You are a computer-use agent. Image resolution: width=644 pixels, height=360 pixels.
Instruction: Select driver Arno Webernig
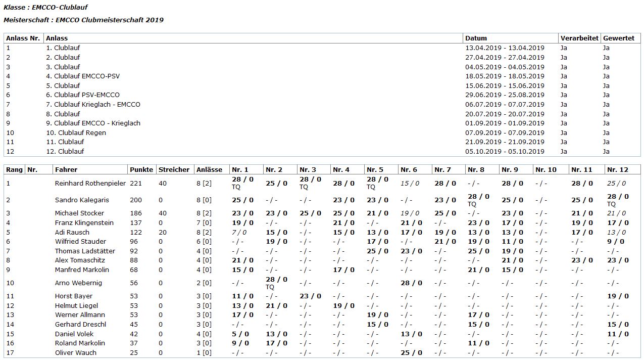pos(78,283)
